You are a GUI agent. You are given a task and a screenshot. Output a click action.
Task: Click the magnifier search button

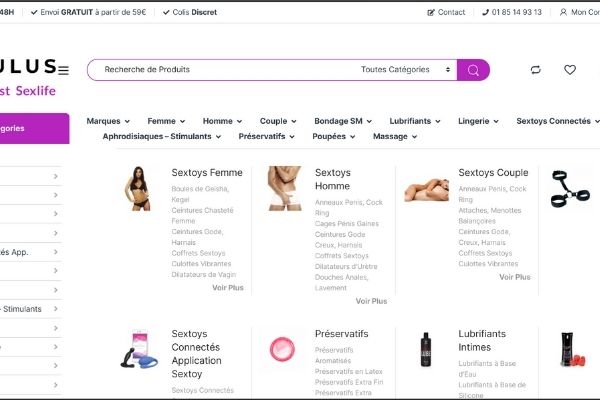(473, 70)
